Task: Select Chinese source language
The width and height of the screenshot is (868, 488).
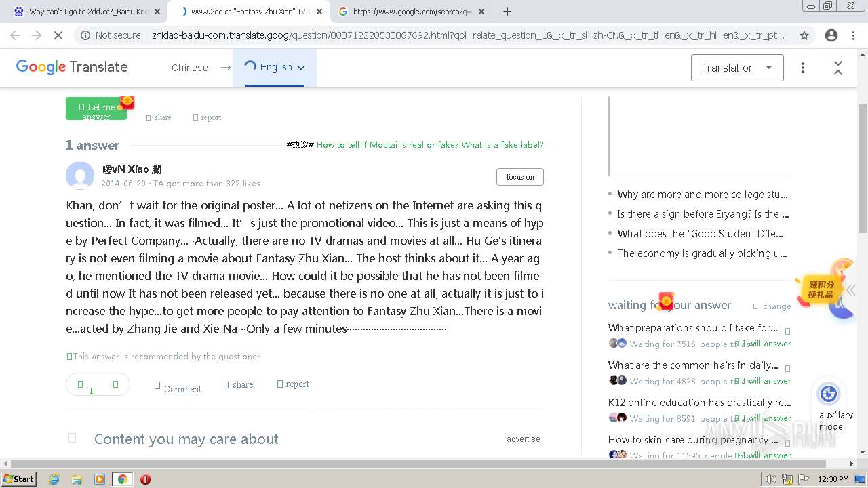Action: tap(190, 68)
